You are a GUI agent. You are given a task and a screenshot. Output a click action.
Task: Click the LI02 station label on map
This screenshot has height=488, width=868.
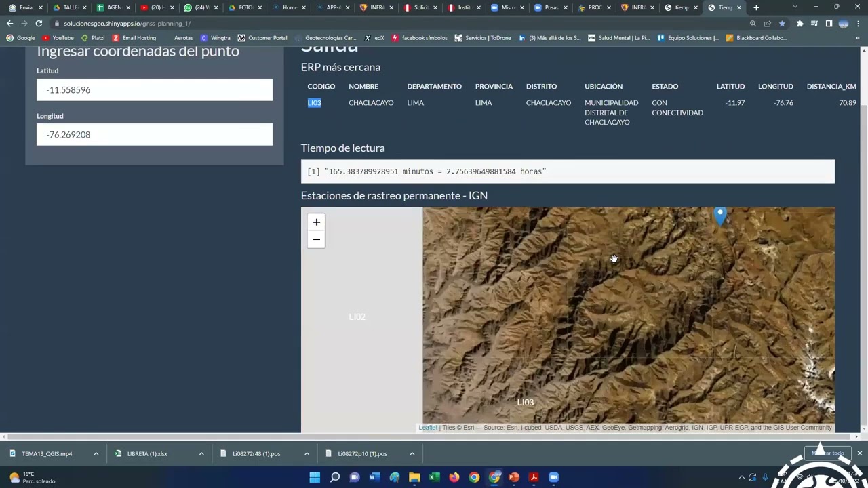pyautogui.click(x=357, y=317)
